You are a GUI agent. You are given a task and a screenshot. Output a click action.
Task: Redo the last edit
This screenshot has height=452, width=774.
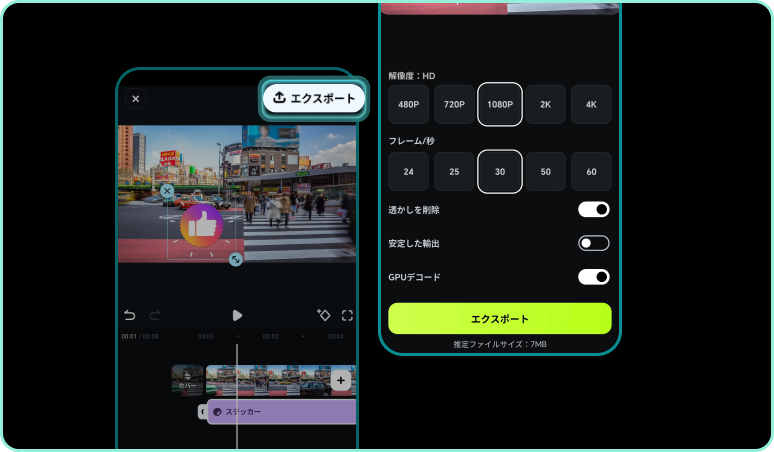coord(155,315)
